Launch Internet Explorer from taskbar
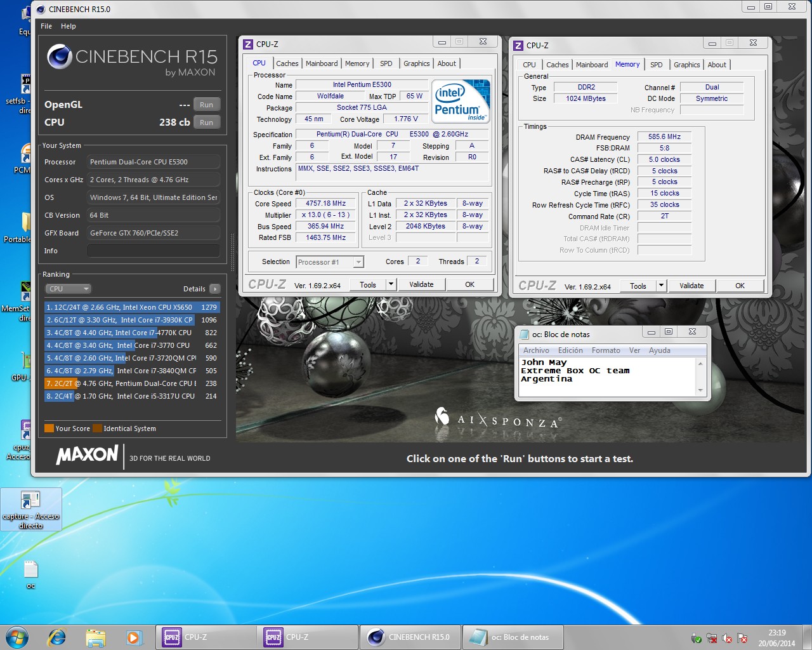Image resolution: width=812 pixels, height=650 pixels. click(56, 637)
